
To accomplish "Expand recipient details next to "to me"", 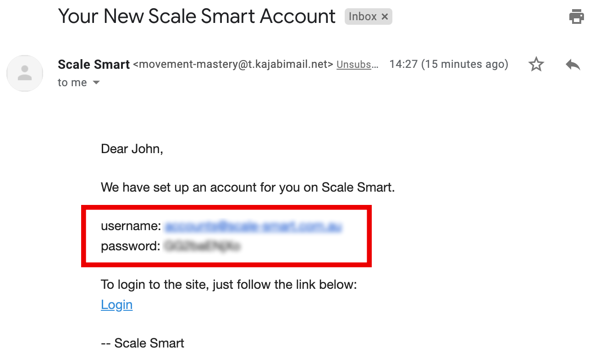I will 96,83.
